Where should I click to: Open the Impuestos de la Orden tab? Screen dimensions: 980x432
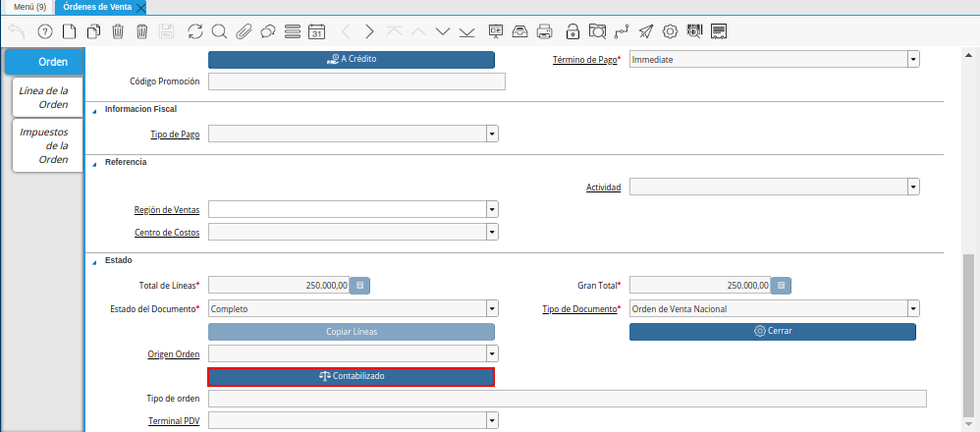click(x=47, y=145)
